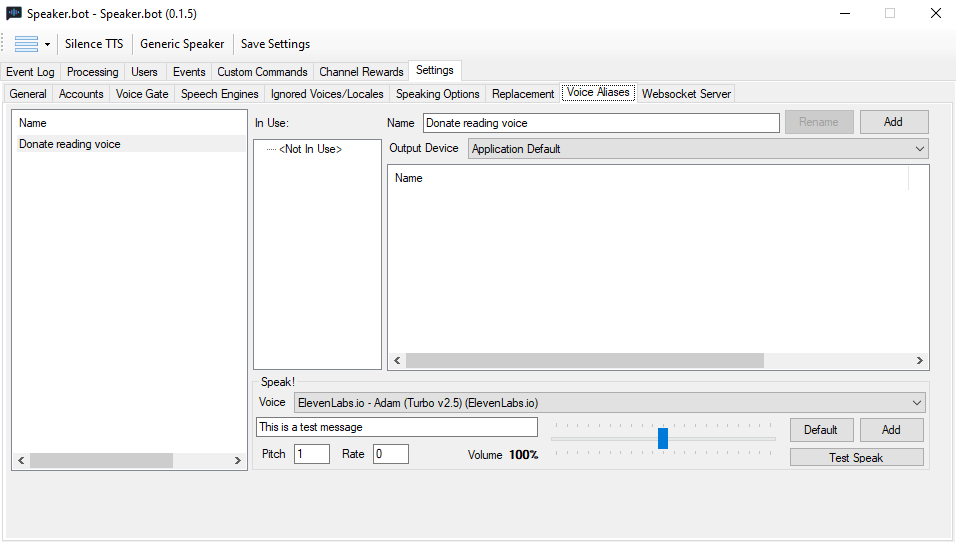Open the dropdown arrow beside the hamburger menu
Viewport: 956px width, 544px height.
47,45
